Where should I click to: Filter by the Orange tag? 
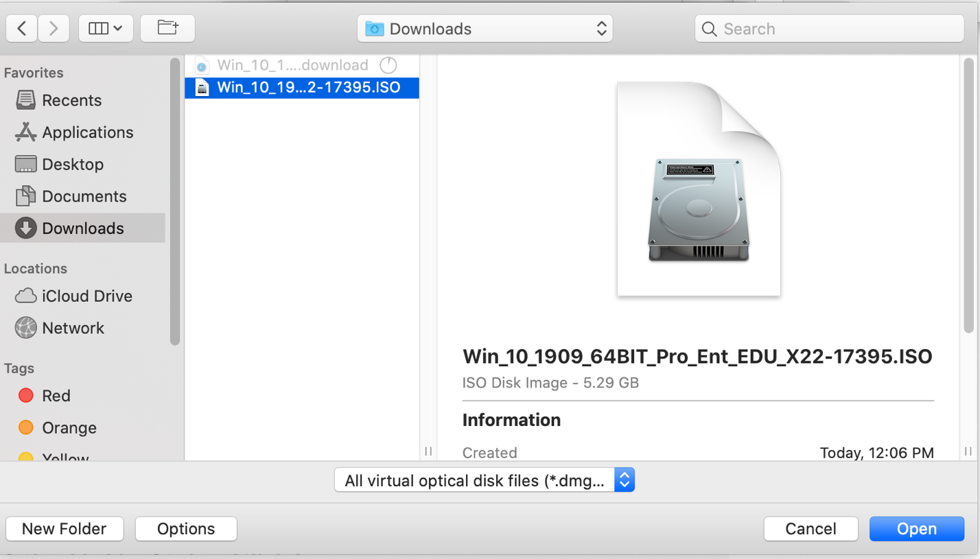pos(82,428)
